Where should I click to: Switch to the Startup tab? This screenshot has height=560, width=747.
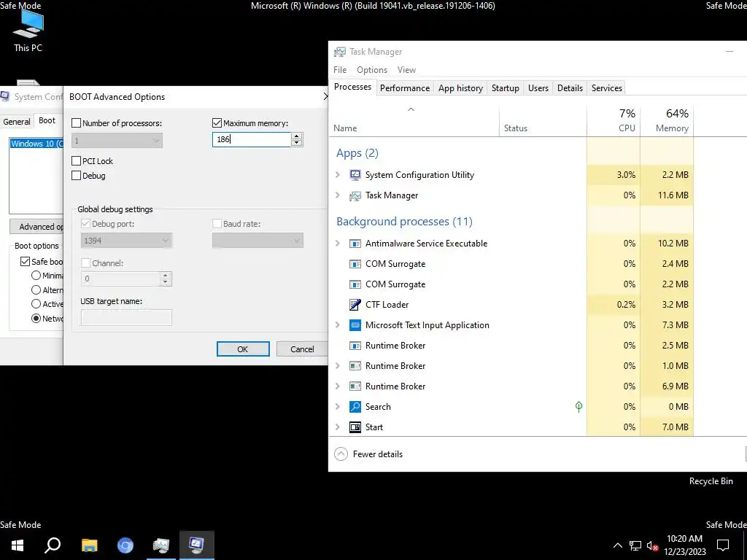(x=506, y=88)
